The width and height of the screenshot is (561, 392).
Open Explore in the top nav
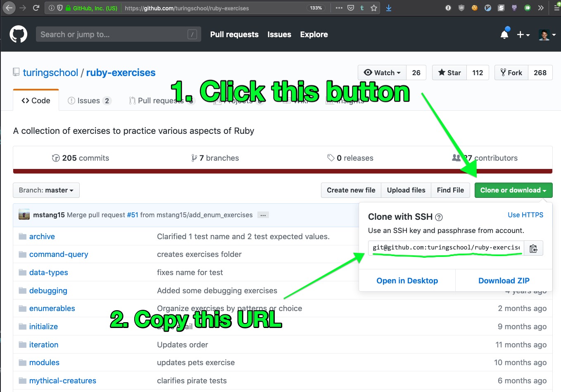coord(314,35)
